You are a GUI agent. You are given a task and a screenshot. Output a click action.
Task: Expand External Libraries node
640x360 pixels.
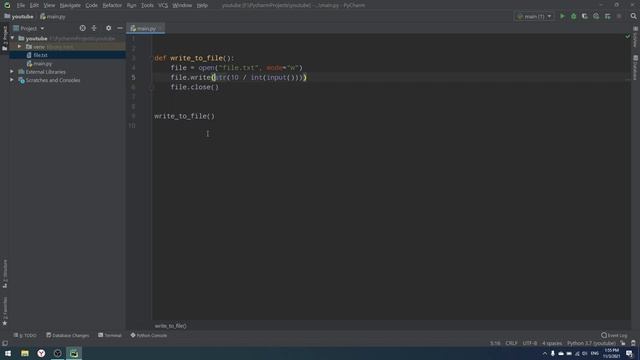click(x=12, y=72)
